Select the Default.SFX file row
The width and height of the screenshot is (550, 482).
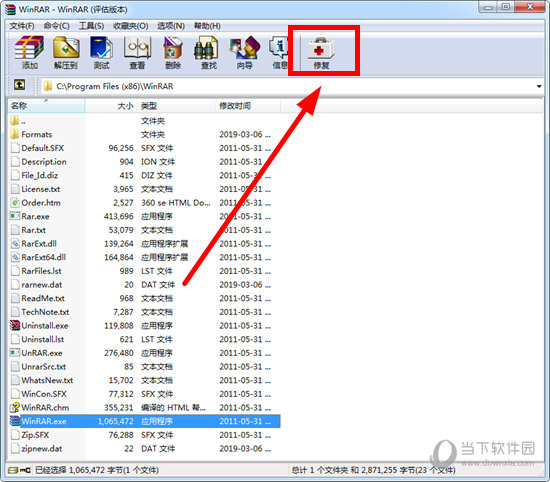(x=144, y=148)
